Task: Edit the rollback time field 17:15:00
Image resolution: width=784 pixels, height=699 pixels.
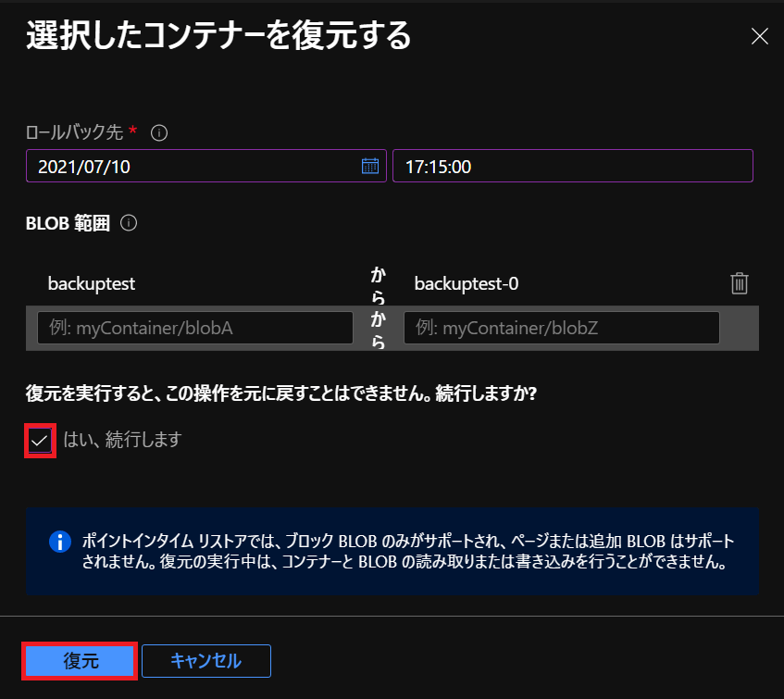Action: point(573,166)
